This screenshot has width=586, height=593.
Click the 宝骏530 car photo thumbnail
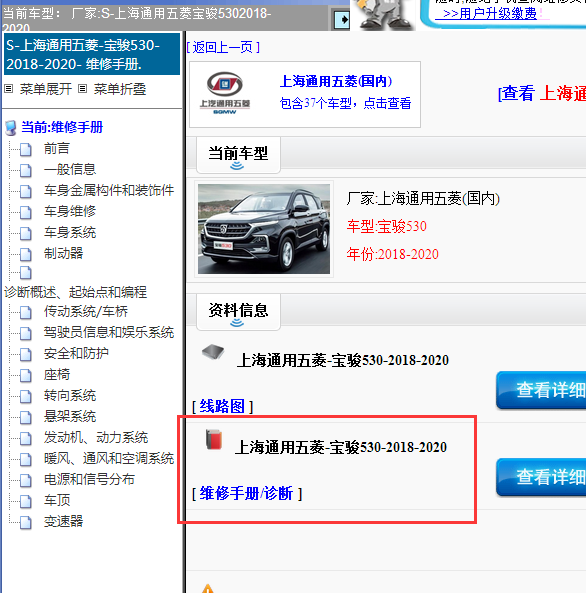pos(264,229)
